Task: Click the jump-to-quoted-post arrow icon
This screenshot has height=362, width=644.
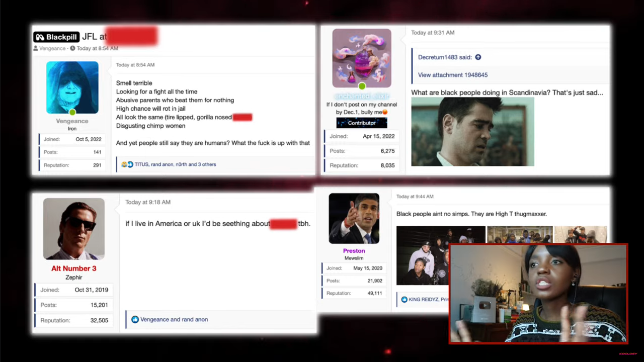Action: 478,57
